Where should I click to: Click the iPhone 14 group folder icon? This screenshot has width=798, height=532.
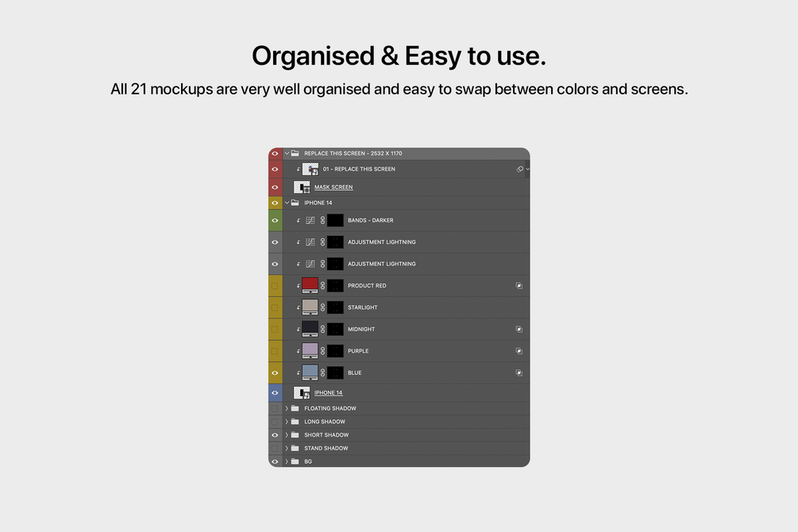click(x=295, y=202)
